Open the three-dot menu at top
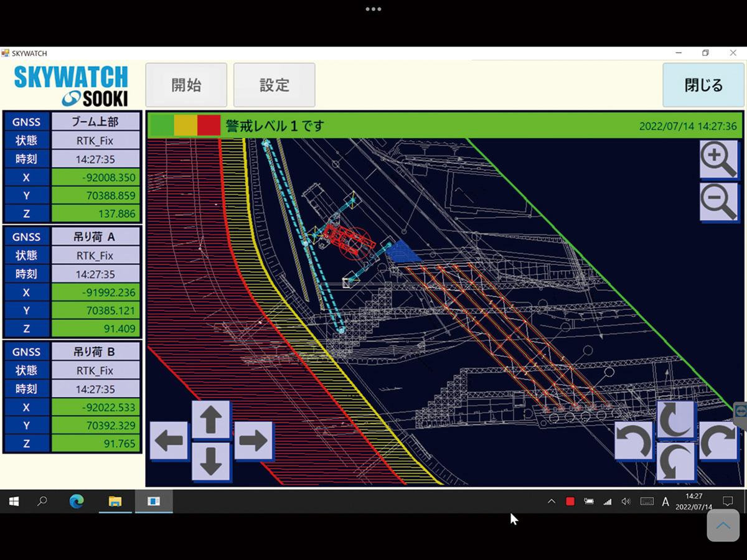The width and height of the screenshot is (747, 560). coord(374,9)
